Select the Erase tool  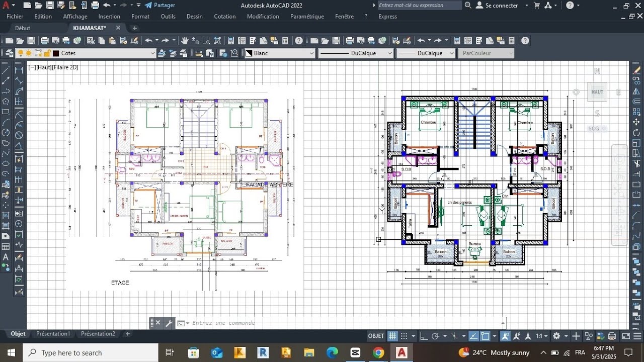637,70
